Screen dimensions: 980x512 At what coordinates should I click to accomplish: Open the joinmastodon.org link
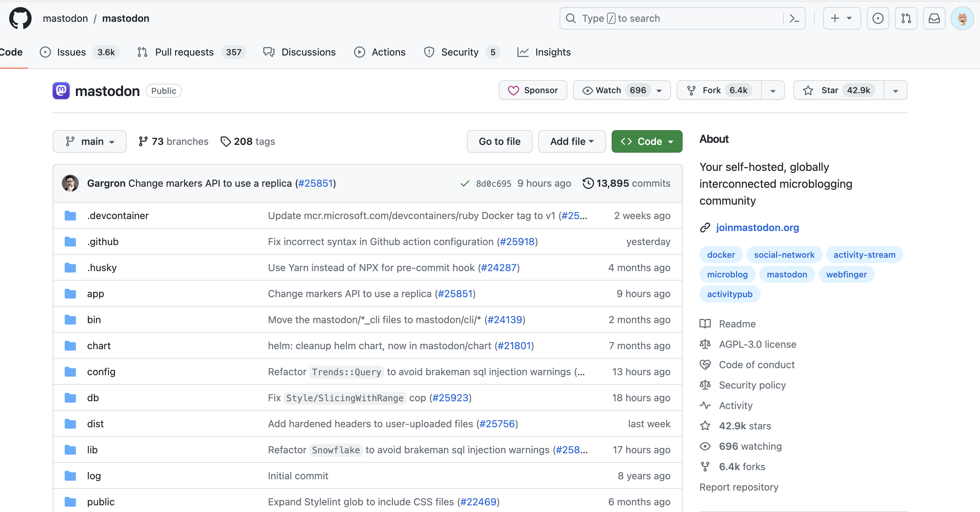click(x=757, y=228)
